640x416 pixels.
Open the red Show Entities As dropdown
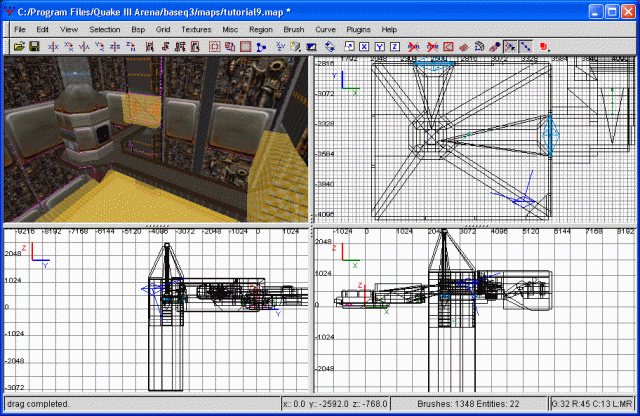coord(544,47)
